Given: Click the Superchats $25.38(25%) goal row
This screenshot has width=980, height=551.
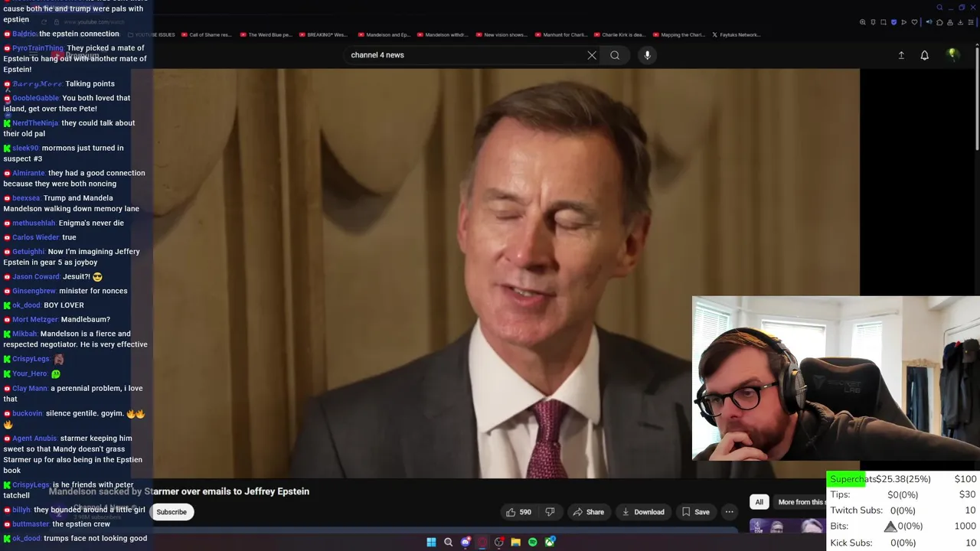Looking at the screenshot, I should point(903,479).
